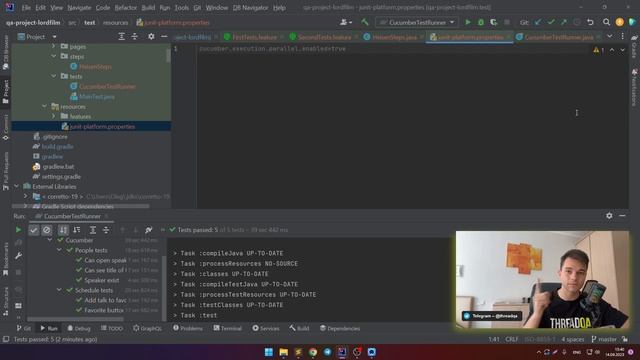The width and height of the screenshot is (640, 360).
Task: Open the File menu
Action: tap(26, 8)
